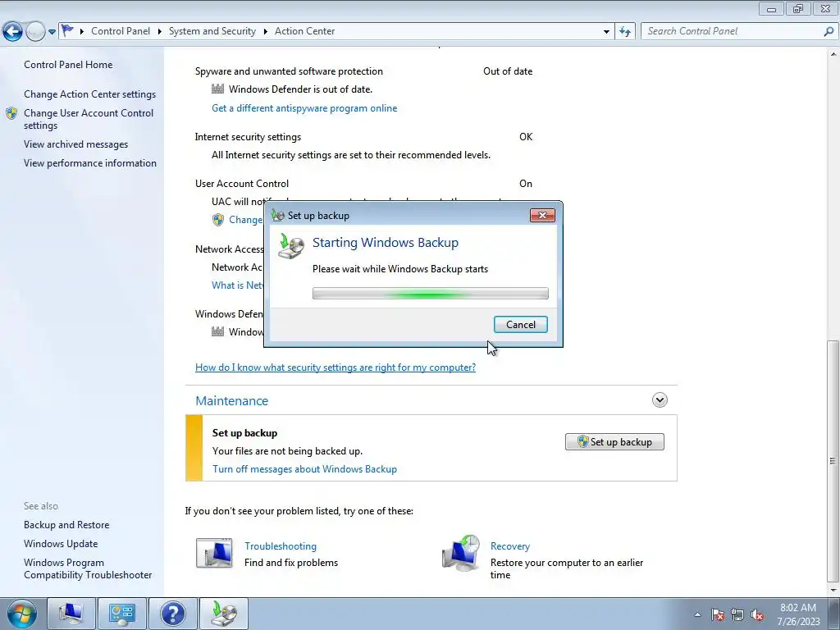The height and width of the screenshot is (630, 840).
Task: Select System and Security breadcrumb
Action: 212,31
